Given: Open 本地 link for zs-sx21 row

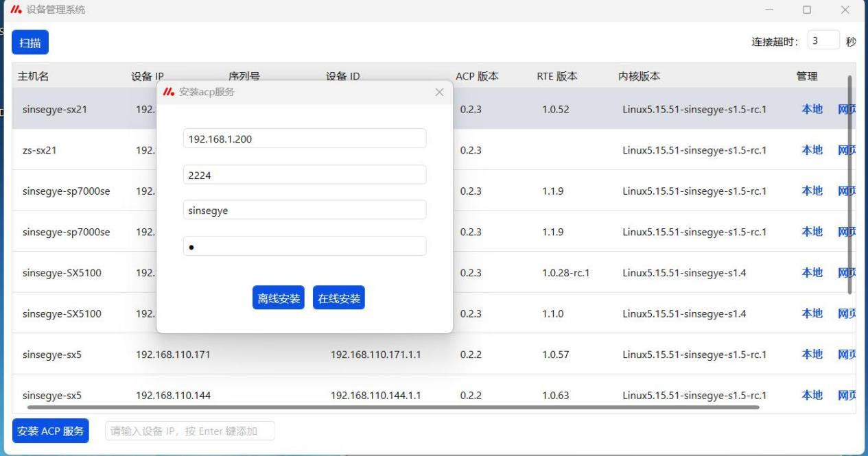Looking at the screenshot, I should point(812,150).
